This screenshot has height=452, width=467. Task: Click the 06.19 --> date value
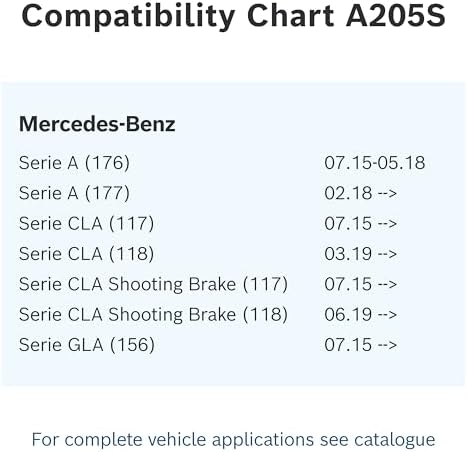(x=361, y=315)
